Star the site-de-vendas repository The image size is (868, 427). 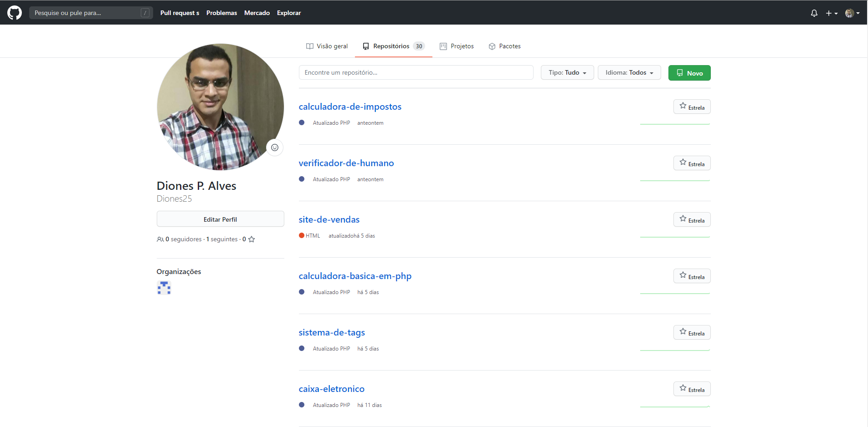click(692, 220)
